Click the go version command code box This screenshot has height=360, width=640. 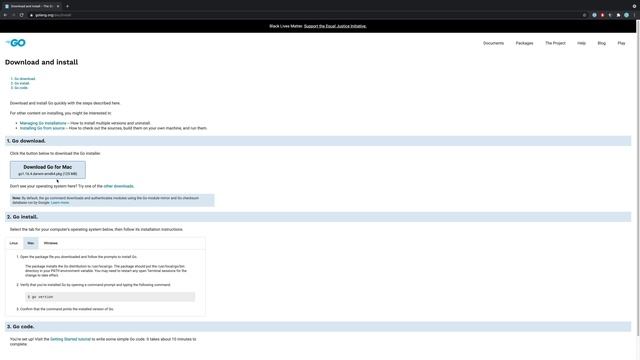(x=110, y=297)
